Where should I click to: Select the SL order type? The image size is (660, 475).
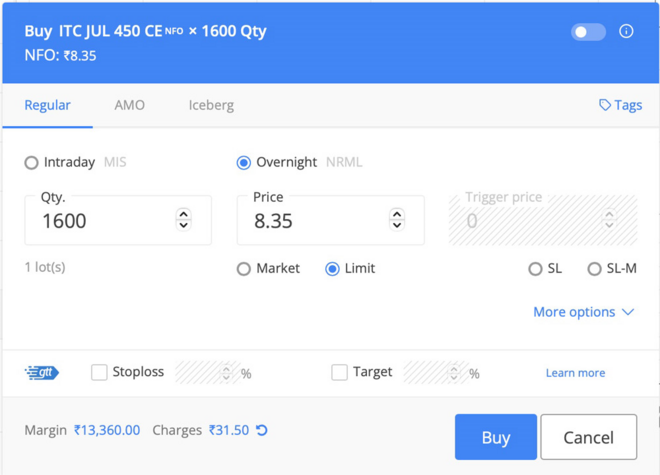(536, 269)
